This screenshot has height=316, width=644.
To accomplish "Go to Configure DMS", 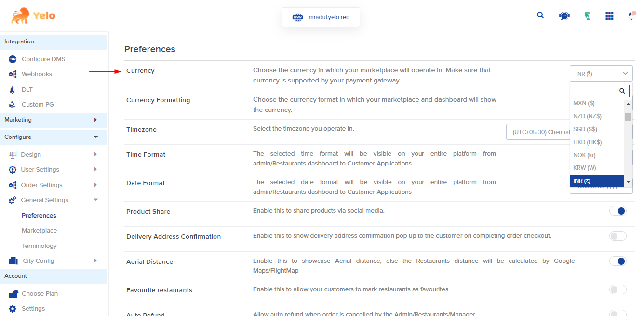I will [x=43, y=59].
